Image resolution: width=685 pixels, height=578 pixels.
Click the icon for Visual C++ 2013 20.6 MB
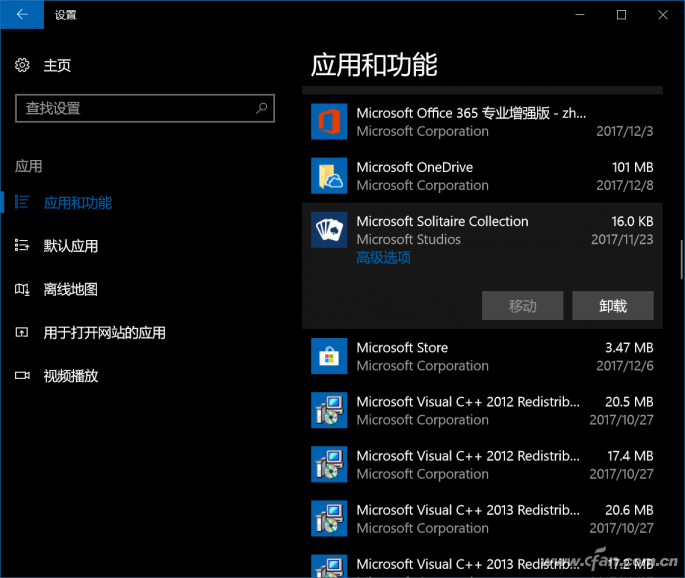pyautogui.click(x=329, y=519)
